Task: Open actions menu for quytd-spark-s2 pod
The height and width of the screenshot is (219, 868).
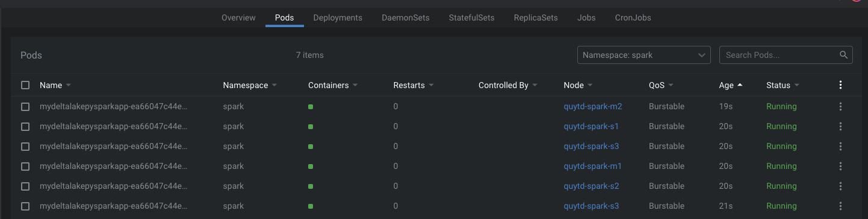Action: (840, 186)
